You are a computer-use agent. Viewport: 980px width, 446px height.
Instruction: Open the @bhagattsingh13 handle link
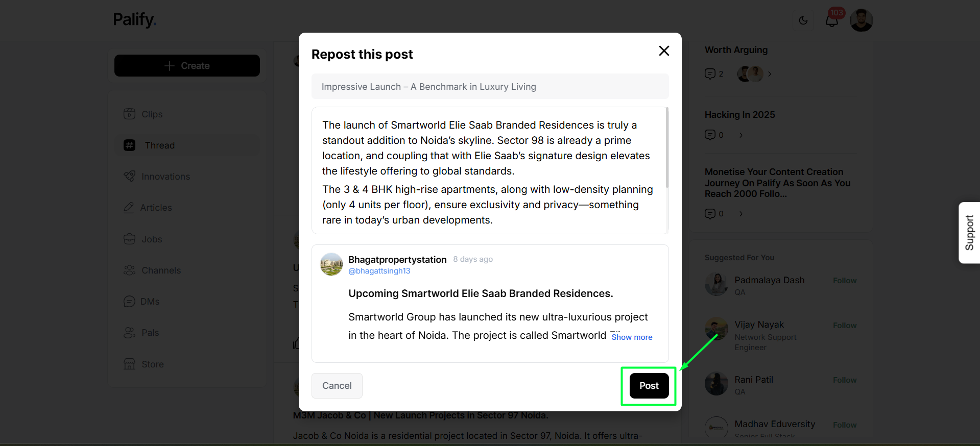379,271
